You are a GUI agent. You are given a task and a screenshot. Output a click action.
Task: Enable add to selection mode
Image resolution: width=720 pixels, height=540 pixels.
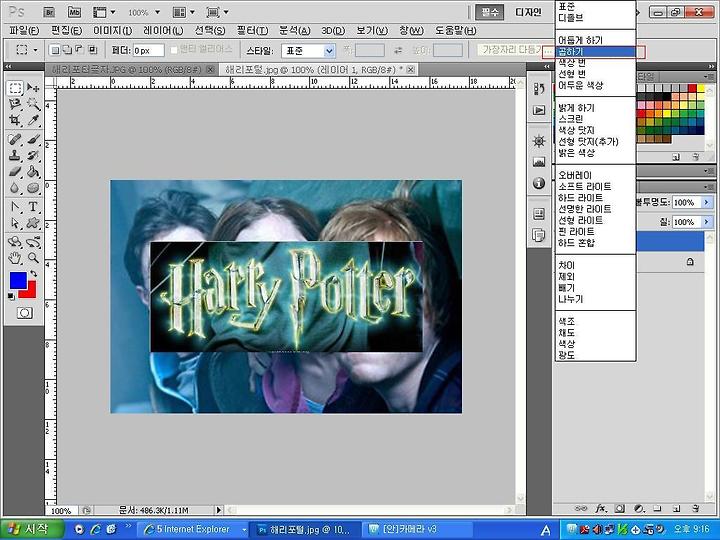point(67,50)
